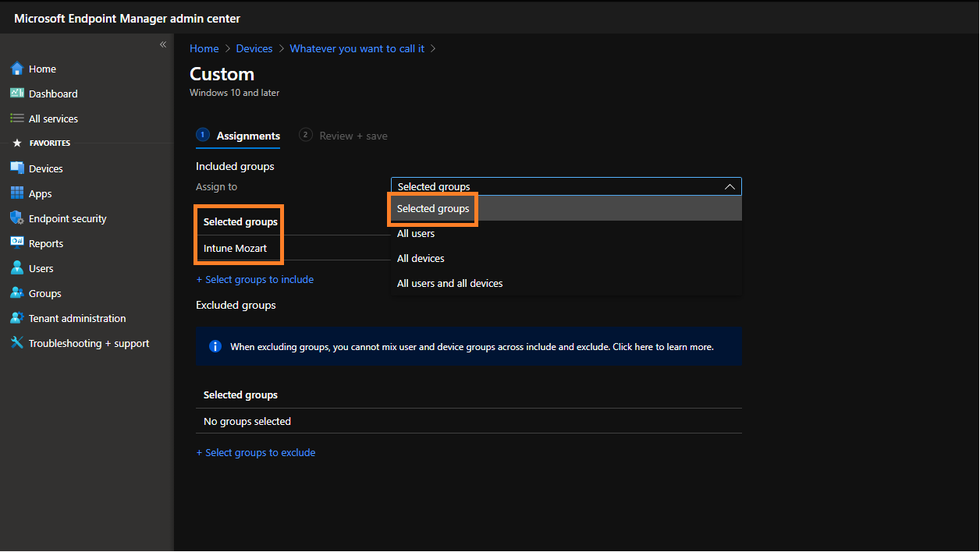Collapse the sidebar with double-chevron icon
The width and height of the screenshot is (980, 552).
tap(163, 44)
